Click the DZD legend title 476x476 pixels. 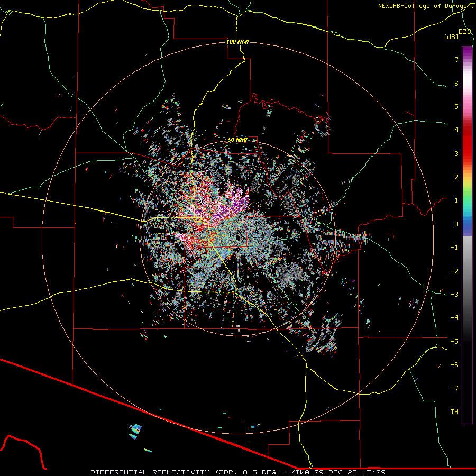click(x=465, y=32)
